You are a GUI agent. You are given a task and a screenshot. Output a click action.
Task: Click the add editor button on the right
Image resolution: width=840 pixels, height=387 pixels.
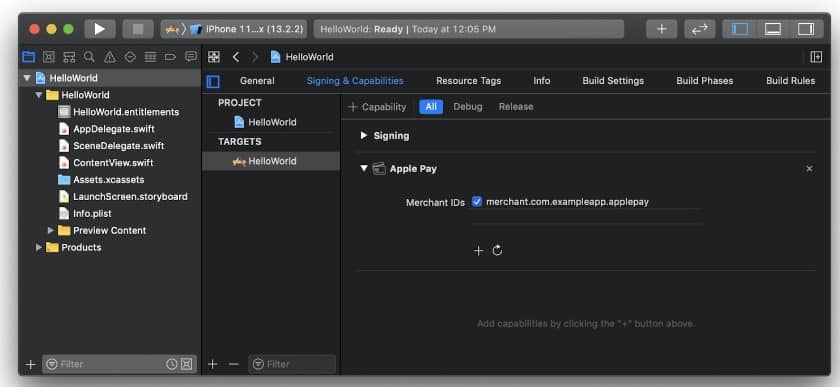click(816, 57)
